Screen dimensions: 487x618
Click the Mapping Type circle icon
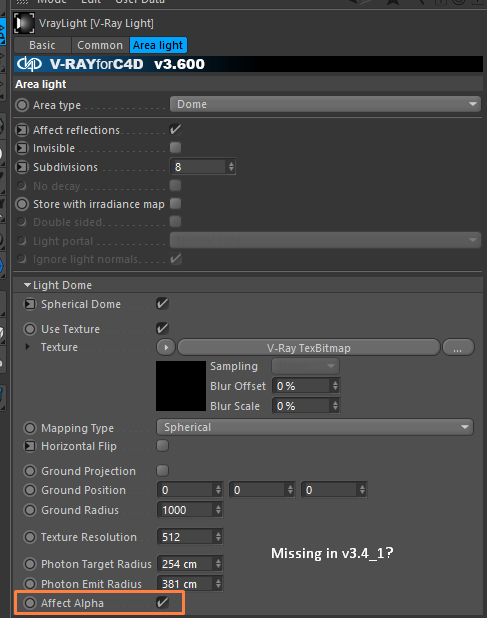point(30,428)
